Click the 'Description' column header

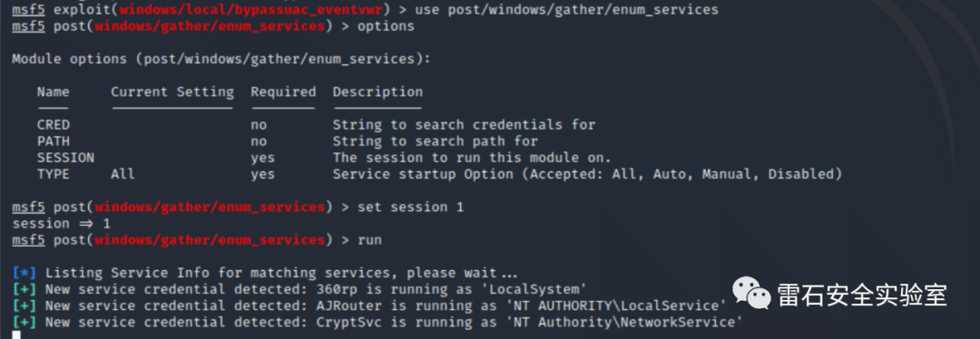[377, 92]
